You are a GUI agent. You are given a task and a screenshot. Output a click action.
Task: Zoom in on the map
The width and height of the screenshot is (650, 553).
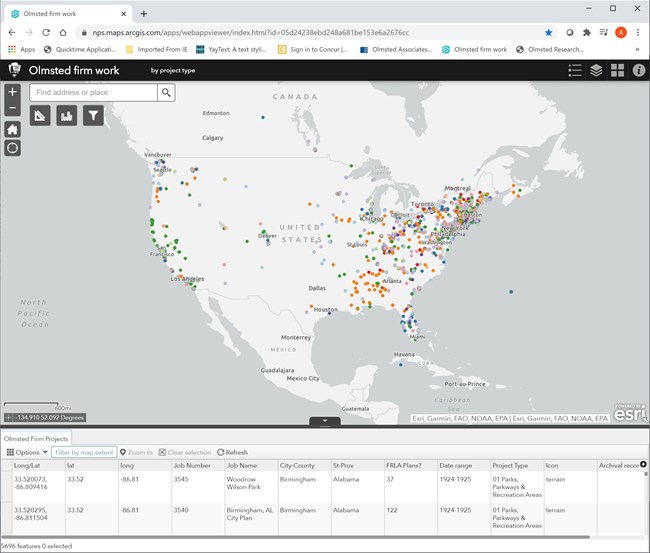(12, 91)
